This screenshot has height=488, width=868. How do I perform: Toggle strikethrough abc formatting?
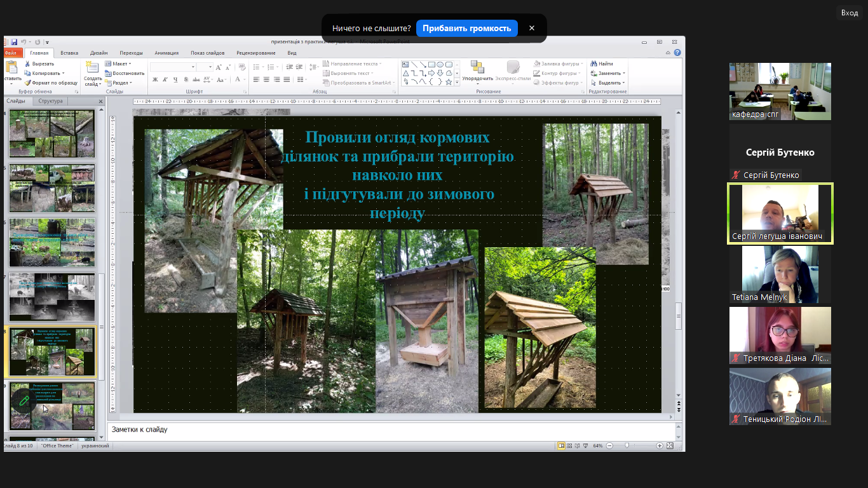point(196,79)
